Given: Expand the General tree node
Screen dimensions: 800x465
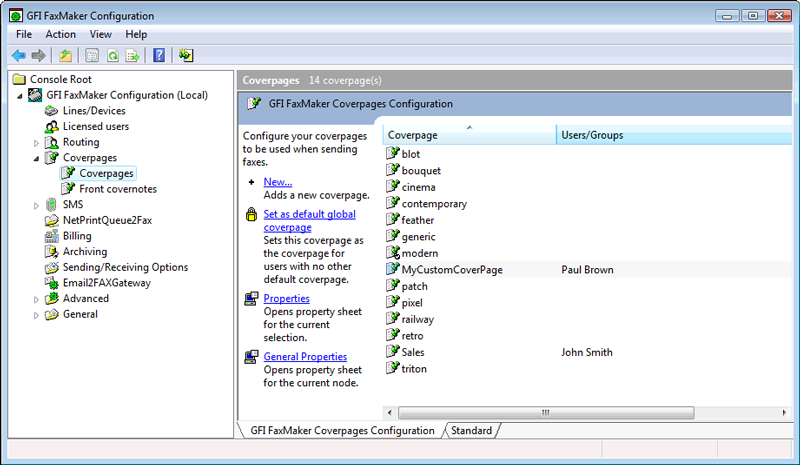Looking at the screenshot, I should coord(36,315).
